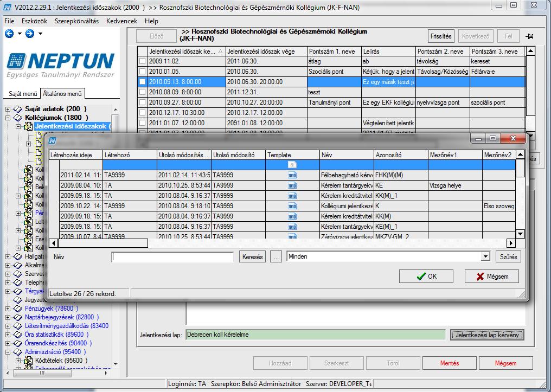This screenshot has height=392, width=551.
Task: Click the dialog's horizontal scrollbar thumb
Action: [x=103, y=243]
